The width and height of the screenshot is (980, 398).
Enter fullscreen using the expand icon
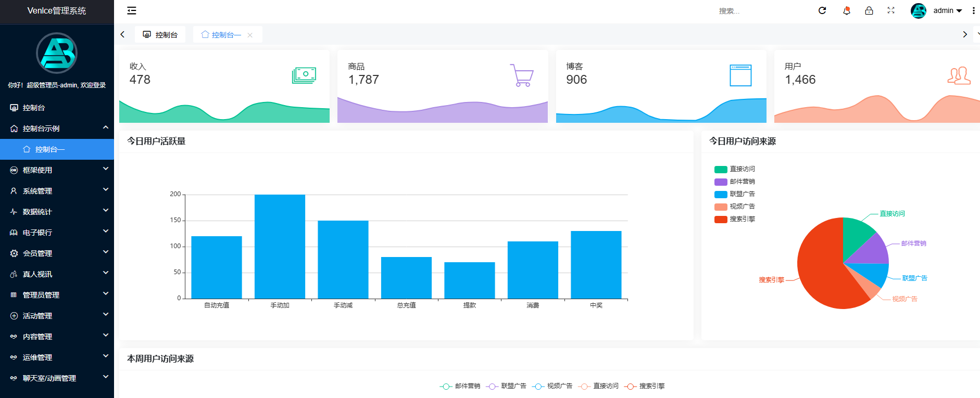point(891,10)
